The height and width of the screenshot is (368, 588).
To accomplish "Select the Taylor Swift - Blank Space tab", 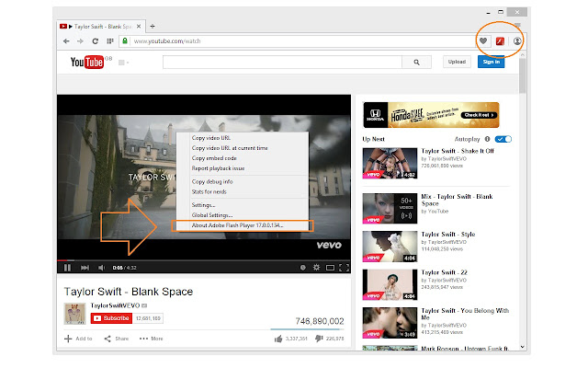I will click(x=100, y=27).
